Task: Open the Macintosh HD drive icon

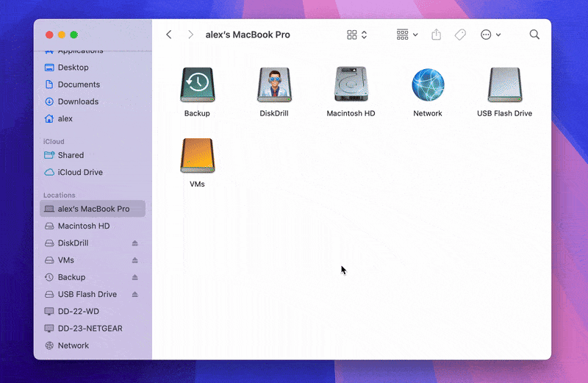Action: point(351,84)
